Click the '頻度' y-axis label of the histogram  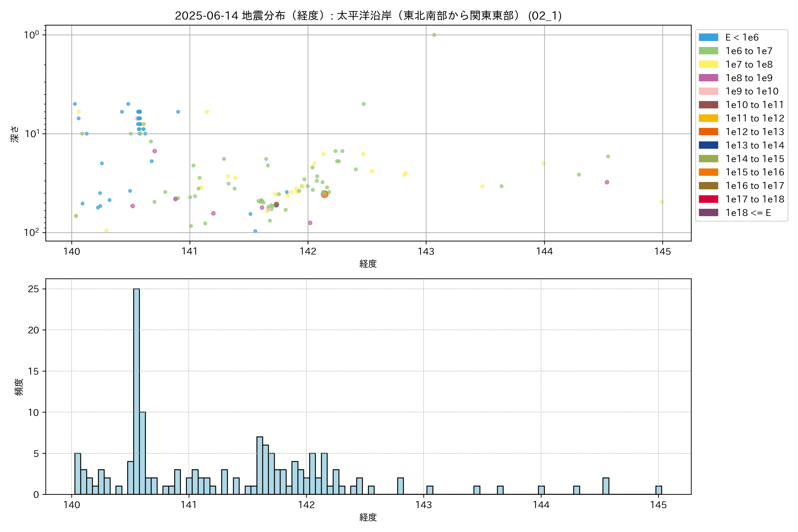pyautogui.click(x=19, y=387)
